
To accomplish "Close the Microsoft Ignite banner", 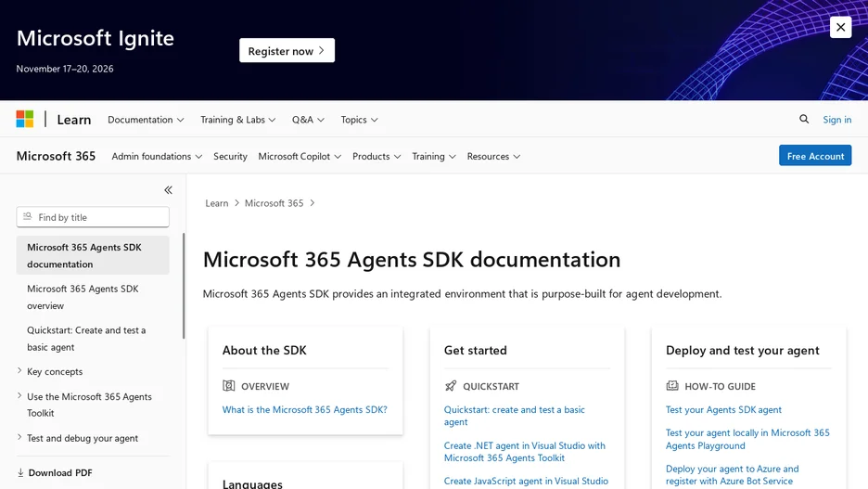I will 840,27.
